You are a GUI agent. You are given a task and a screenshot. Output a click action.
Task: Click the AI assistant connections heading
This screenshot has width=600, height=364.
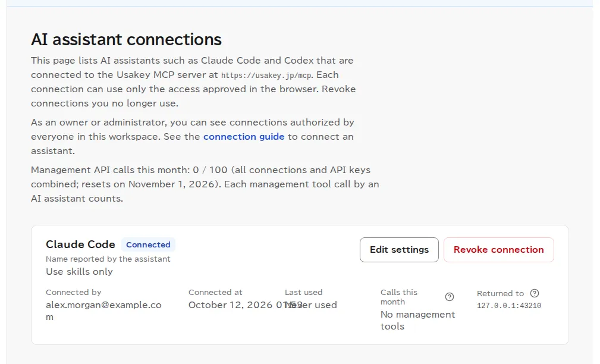[126, 39]
